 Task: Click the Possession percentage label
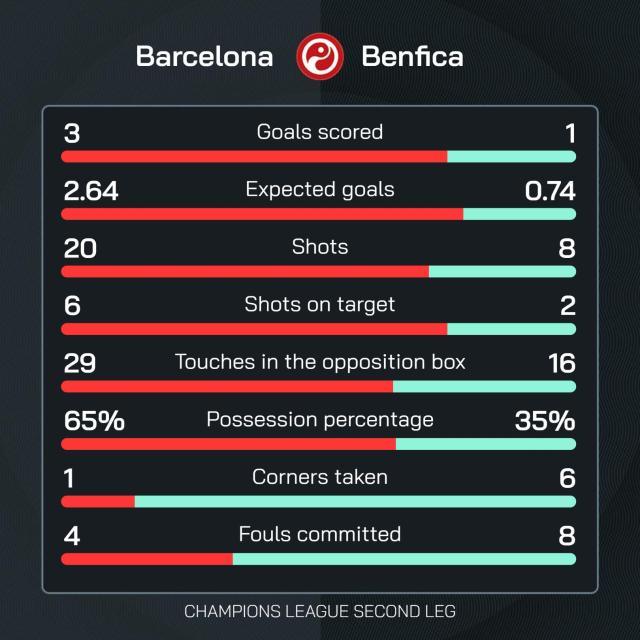[320, 419]
